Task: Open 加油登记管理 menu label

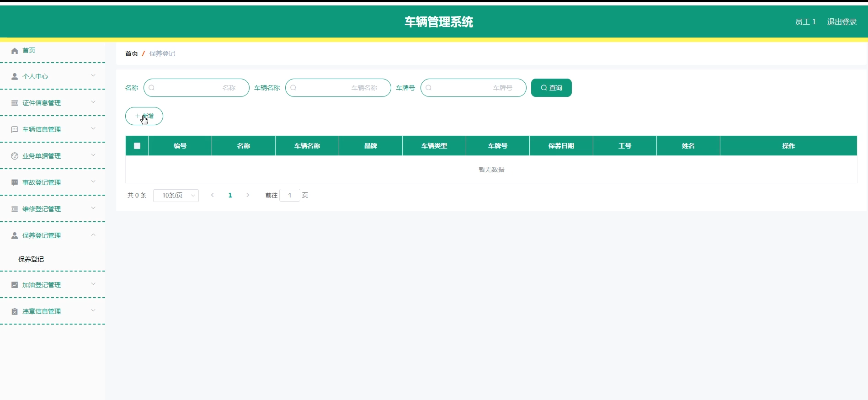Action: click(42, 285)
